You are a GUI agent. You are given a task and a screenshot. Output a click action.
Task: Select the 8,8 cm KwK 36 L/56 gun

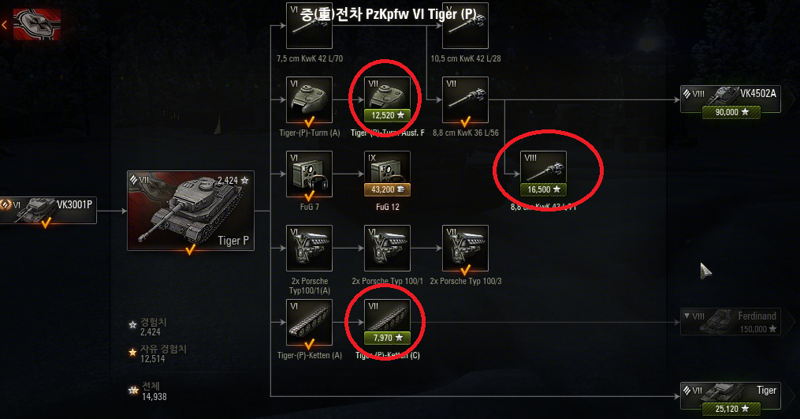465,100
